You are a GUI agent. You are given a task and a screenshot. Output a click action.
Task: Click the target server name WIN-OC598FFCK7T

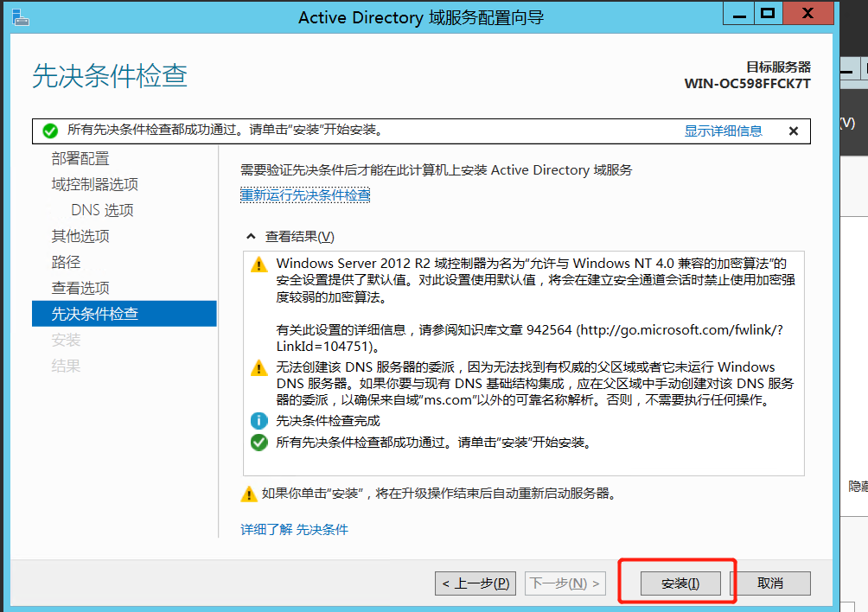coord(747,84)
